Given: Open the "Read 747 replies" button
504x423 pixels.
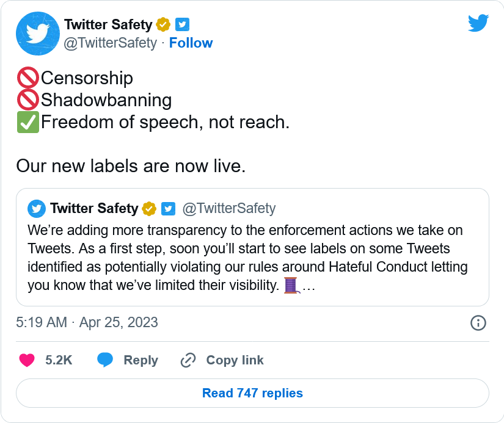Looking at the screenshot, I should pyautogui.click(x=252, y=393).
